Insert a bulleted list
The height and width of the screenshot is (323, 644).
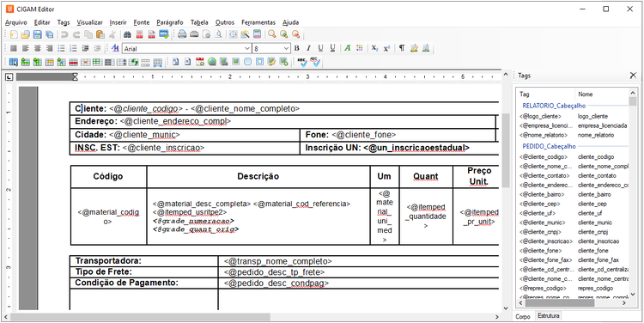(61, 48)
